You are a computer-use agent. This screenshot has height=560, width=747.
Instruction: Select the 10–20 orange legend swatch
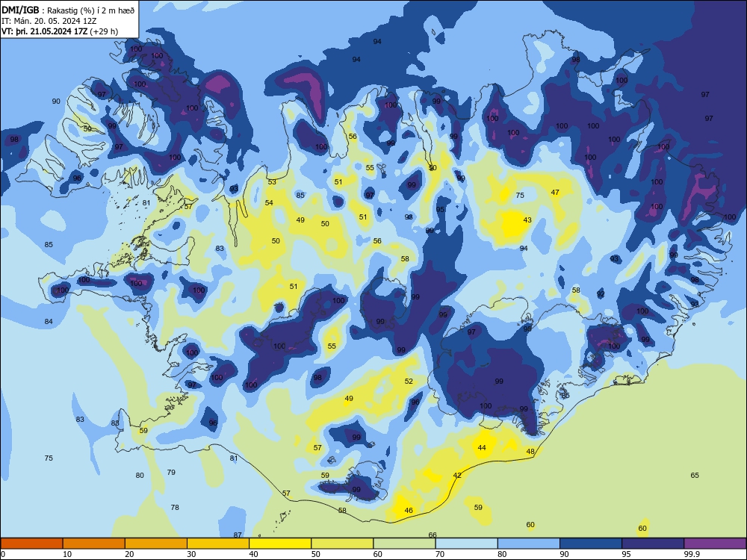click(x=94, y=544)
